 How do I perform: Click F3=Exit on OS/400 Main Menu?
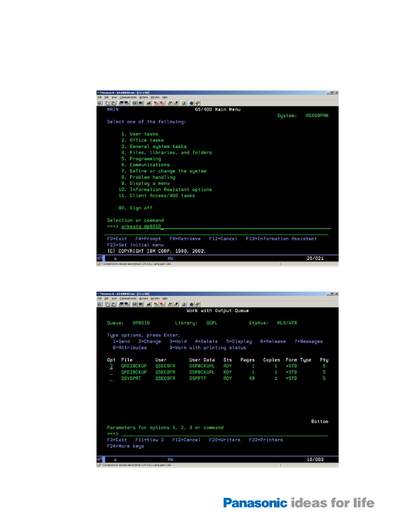[x=117, y=239]
